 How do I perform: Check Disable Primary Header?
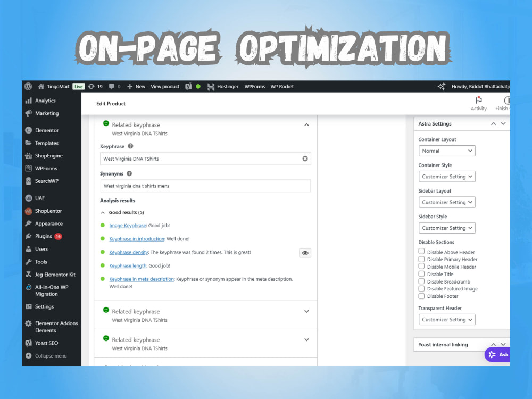(421, 259)
